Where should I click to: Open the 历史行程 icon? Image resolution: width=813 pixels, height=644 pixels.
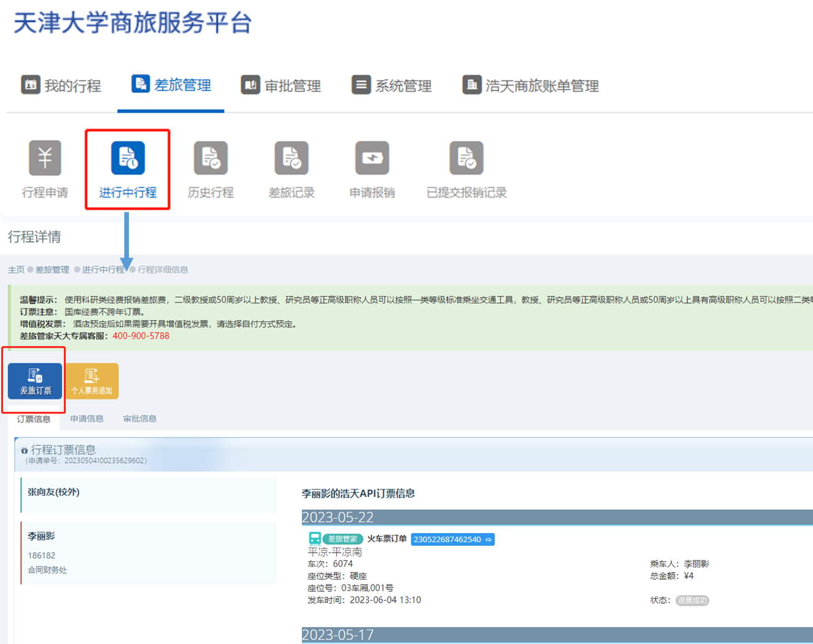click(x=210, y=158)
